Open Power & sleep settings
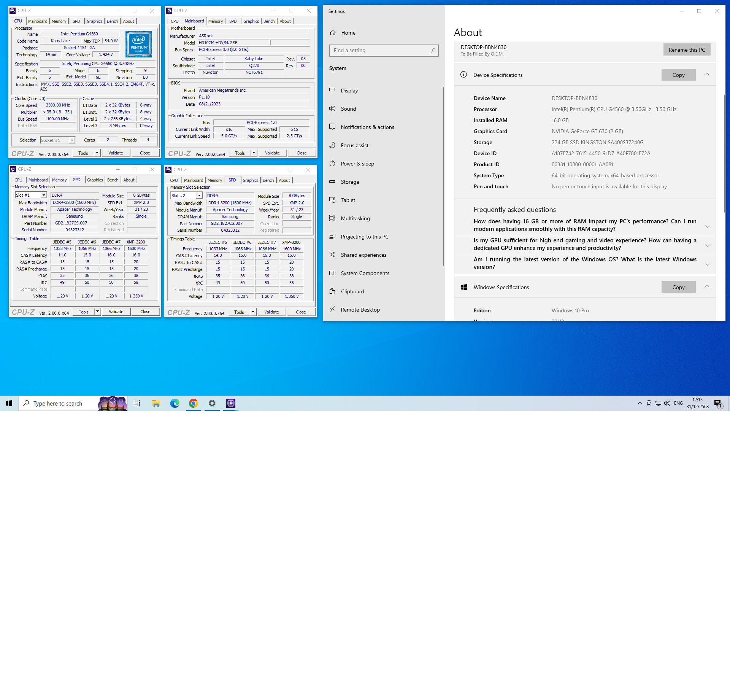 tap(357, 164)
